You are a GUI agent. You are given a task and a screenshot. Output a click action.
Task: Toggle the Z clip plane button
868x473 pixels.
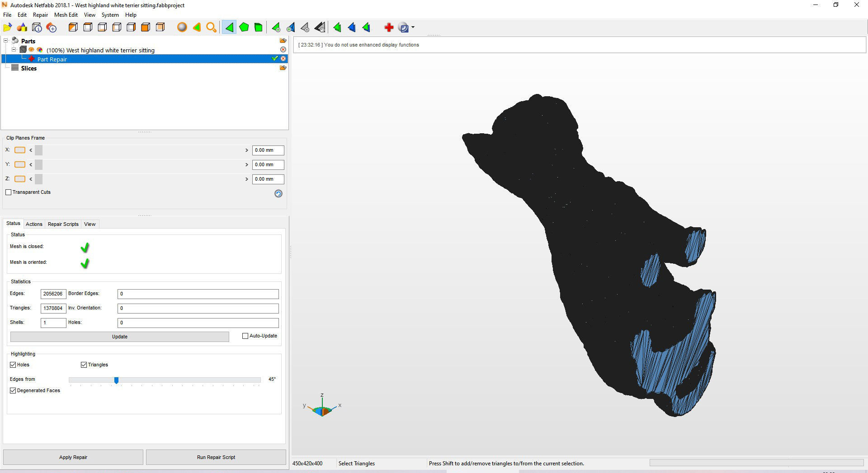pyautogui.click(x=20, y=179)
